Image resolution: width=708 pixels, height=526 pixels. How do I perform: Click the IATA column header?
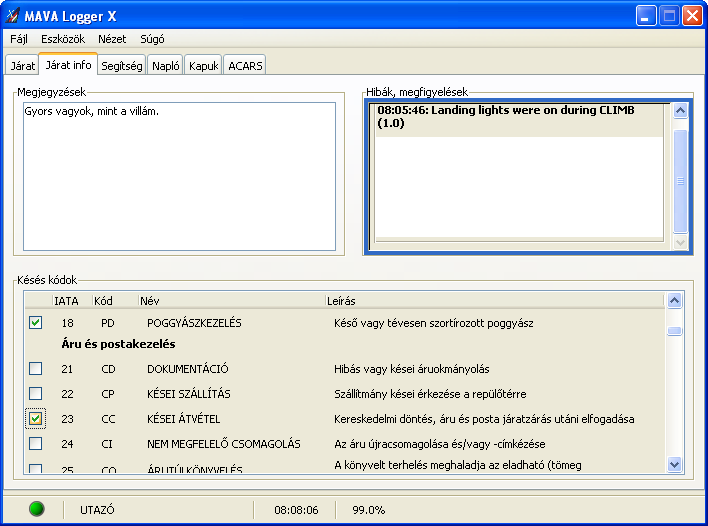(x=72, y=301)
